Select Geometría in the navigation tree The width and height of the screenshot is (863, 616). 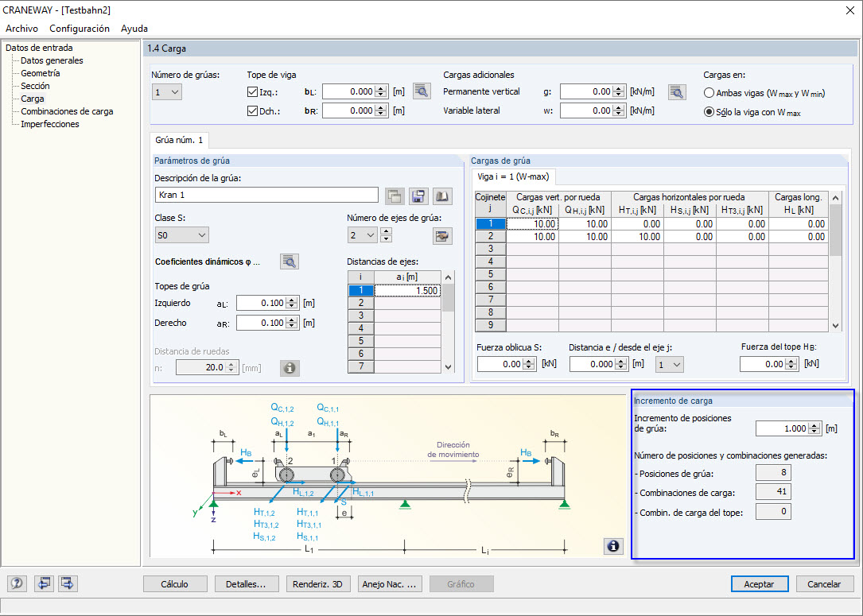pyautogui.click(x=40, y=73)
